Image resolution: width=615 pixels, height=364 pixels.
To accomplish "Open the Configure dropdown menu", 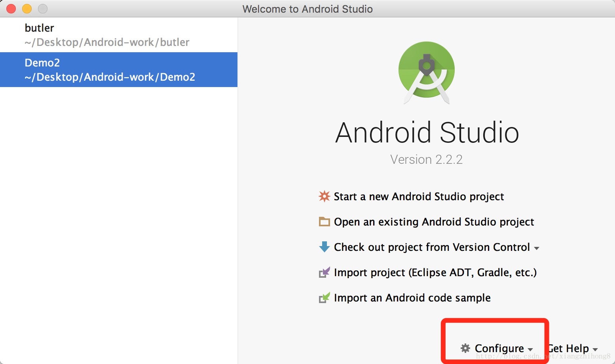I will coord(497,349).
